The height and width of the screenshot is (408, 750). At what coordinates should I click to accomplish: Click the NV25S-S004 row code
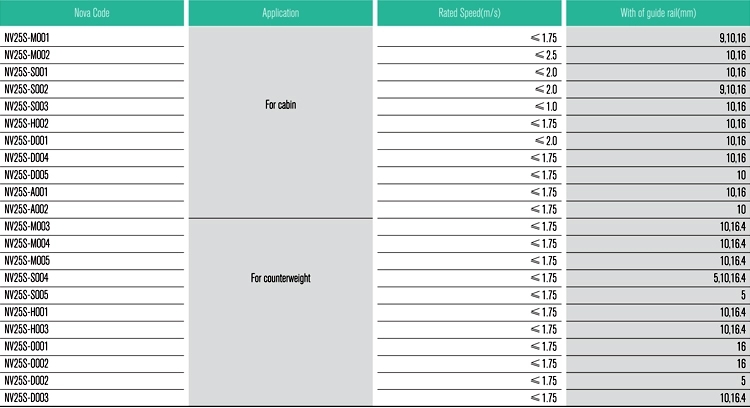27,277
